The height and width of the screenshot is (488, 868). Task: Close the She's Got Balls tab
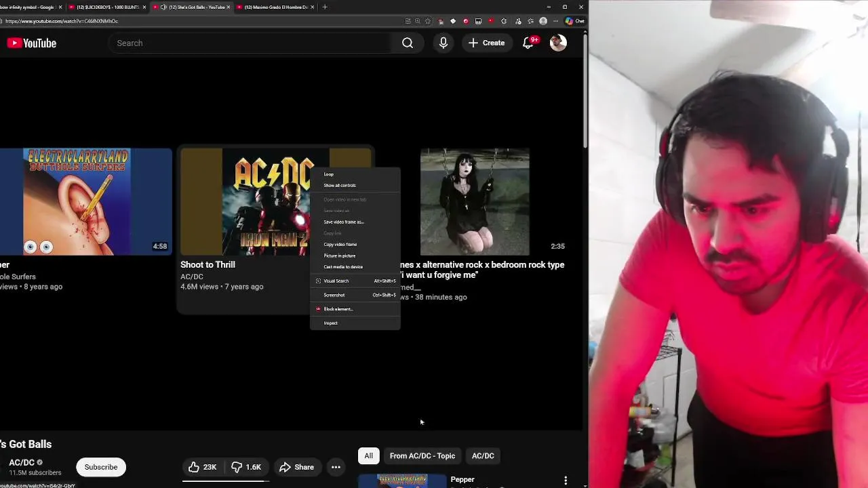(228, 7)
